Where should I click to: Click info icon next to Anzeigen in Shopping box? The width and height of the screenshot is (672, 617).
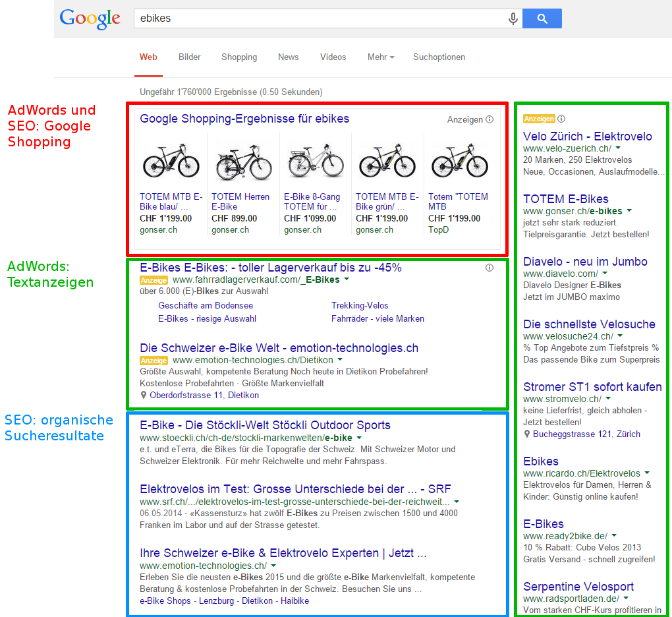coord(490,119)
